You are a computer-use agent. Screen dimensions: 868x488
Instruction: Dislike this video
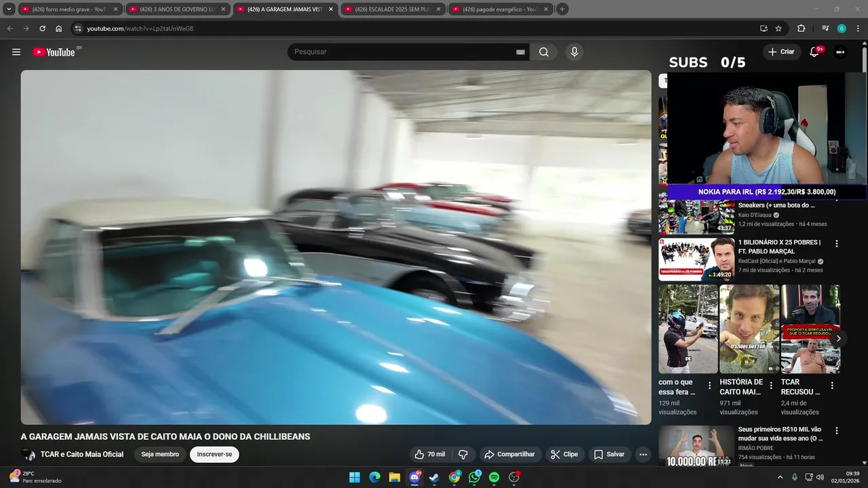pyautogui.click(x=463, y=454)
